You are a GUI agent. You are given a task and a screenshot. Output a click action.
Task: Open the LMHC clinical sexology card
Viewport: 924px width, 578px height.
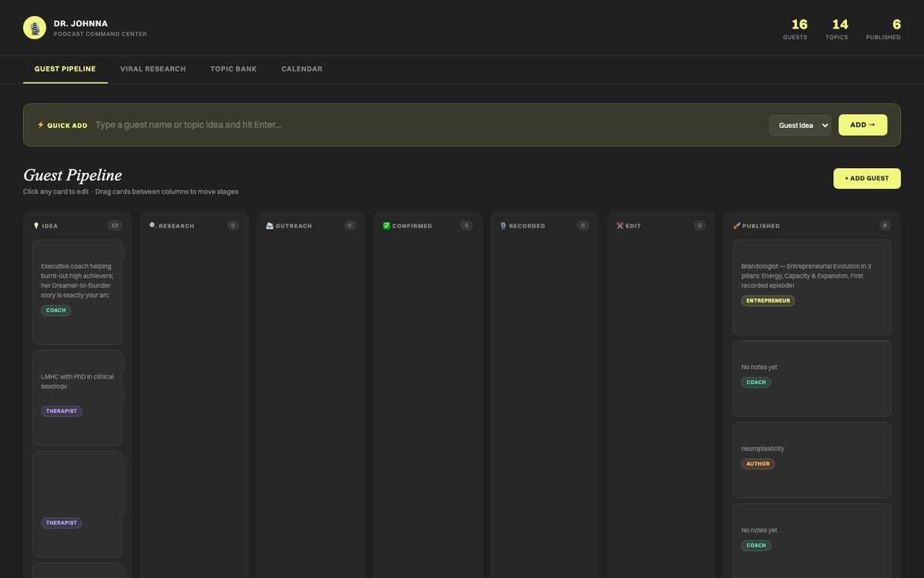pos(78,398)
